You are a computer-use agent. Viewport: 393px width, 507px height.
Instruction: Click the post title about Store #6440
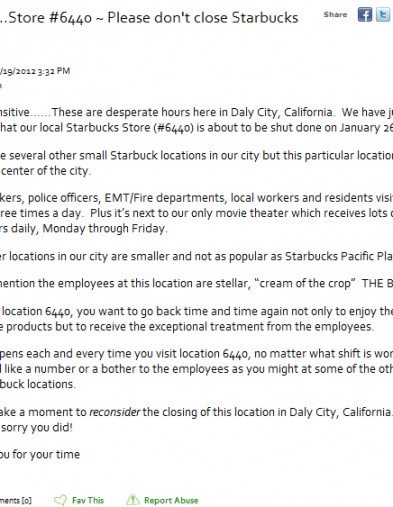pyautogui.click(x=149, y=18)
